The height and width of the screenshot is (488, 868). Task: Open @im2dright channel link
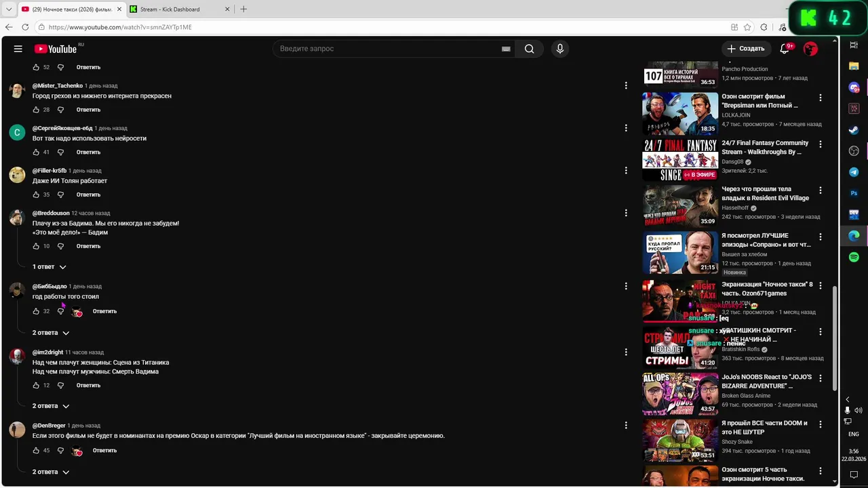[x=47, y=352]
